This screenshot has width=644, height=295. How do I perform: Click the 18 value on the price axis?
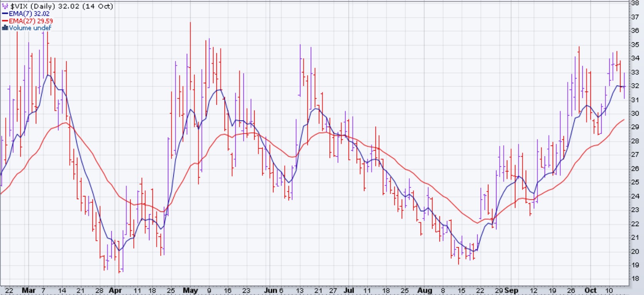[x=635, y=278]
